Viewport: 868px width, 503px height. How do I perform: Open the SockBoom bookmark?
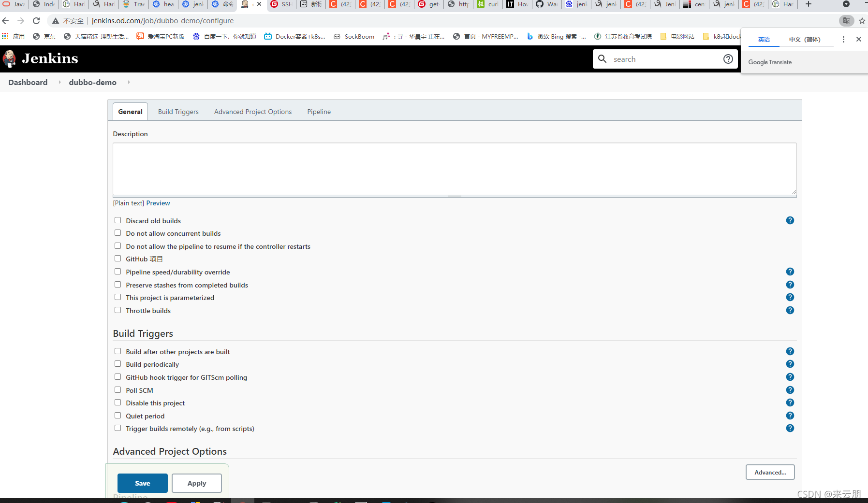pyautogui.click(x=354, y=36)
